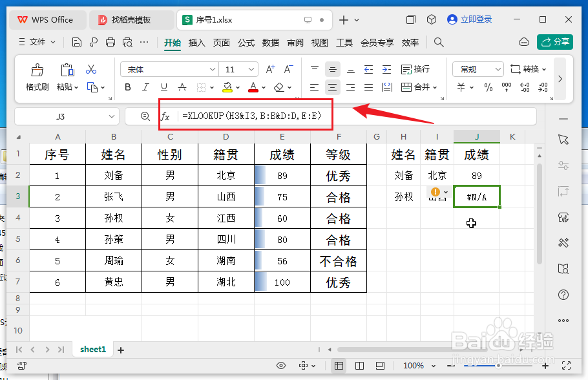Switch to the 插入 ribbon tab
Screen dimensions: 588x380
click(196, 43)
